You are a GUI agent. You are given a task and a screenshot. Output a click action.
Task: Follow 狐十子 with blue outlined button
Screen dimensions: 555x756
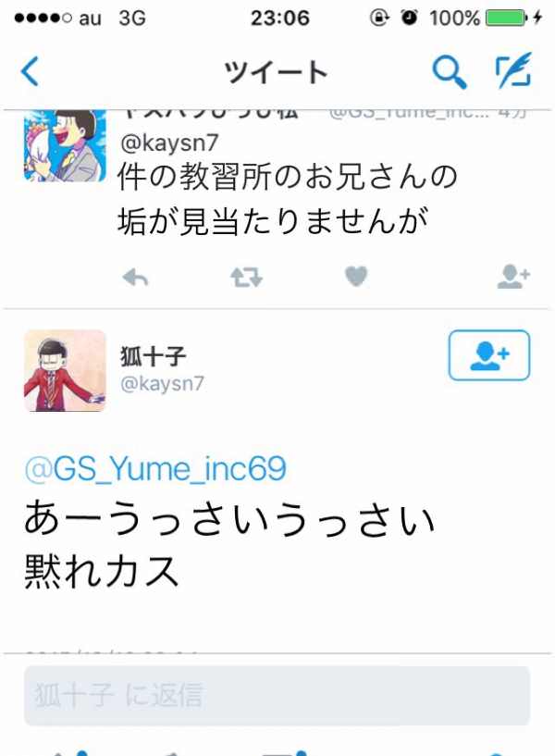489,355
